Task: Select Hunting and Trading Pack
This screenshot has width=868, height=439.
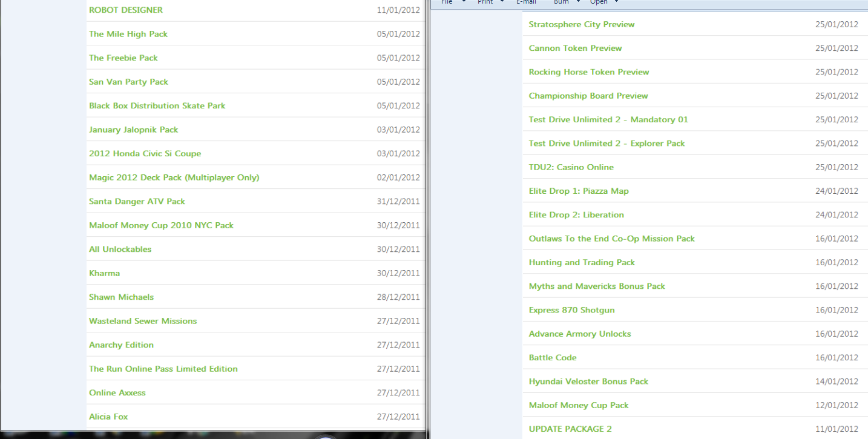Action: (x=582, y=263)
